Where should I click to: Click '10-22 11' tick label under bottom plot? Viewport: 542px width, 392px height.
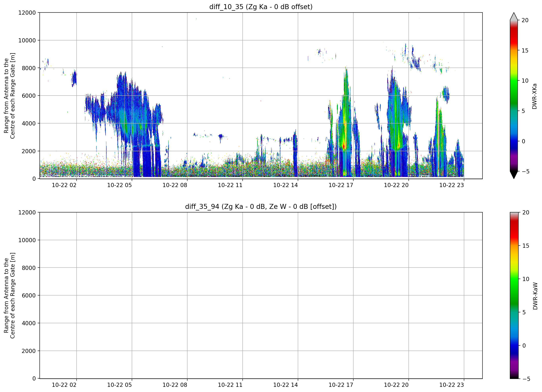[x=230, y=385]
